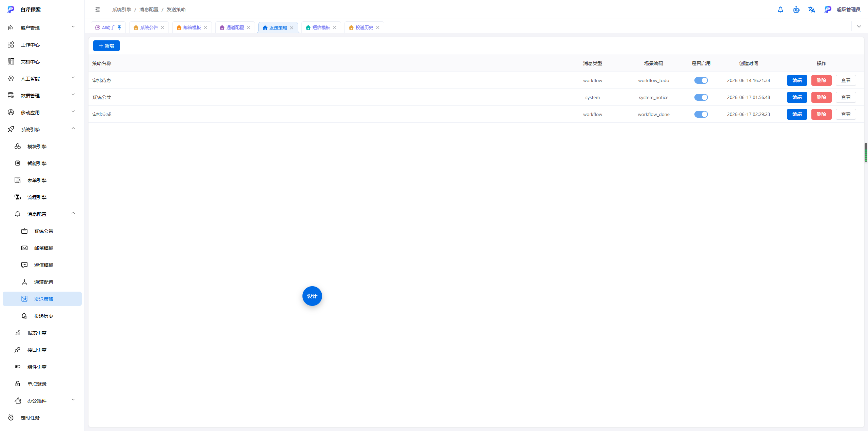The width and height of the screenshot is (868, 431).
Task: View the 审批完成 strategy
Action: 846,114
